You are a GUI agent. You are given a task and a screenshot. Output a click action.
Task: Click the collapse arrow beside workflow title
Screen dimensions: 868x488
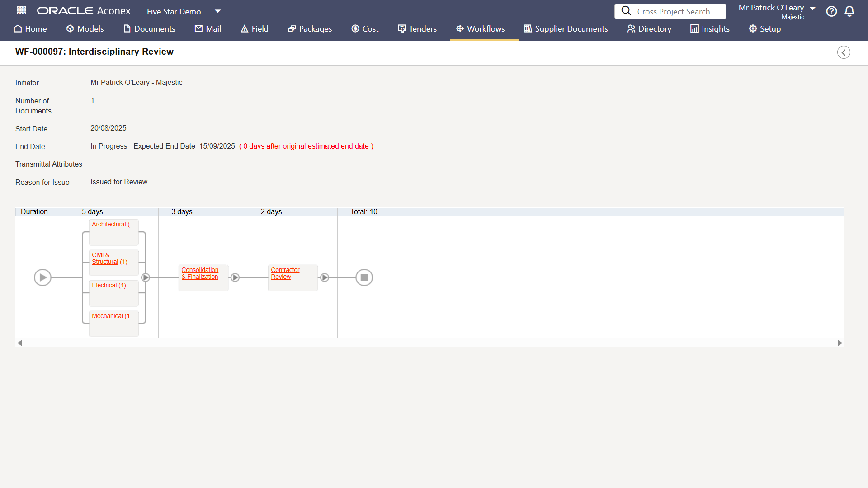tap(844, 52)
